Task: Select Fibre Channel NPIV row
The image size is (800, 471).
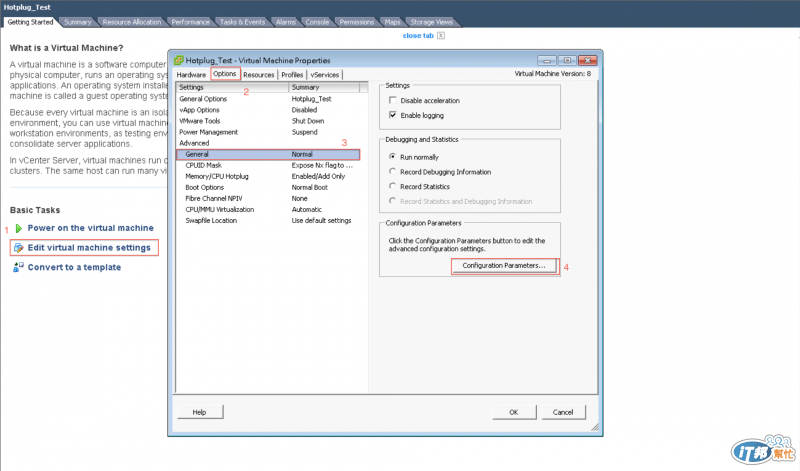Action: [x=268, y=199]
